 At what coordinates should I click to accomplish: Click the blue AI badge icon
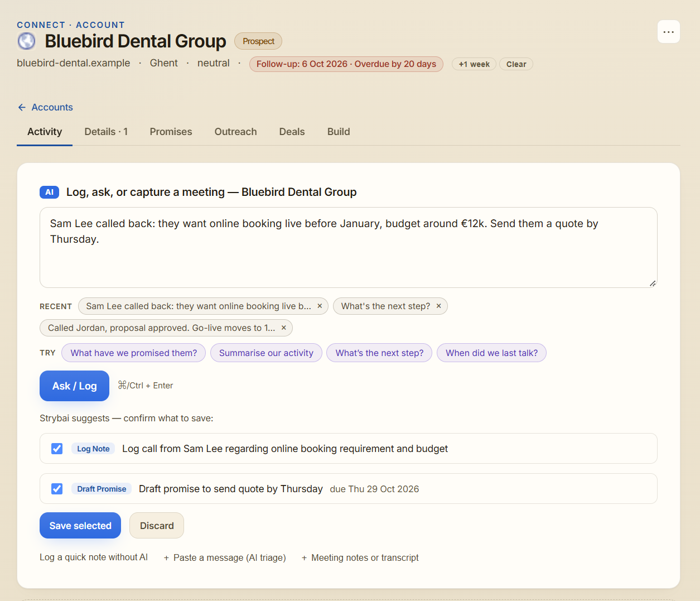(49, 192)
